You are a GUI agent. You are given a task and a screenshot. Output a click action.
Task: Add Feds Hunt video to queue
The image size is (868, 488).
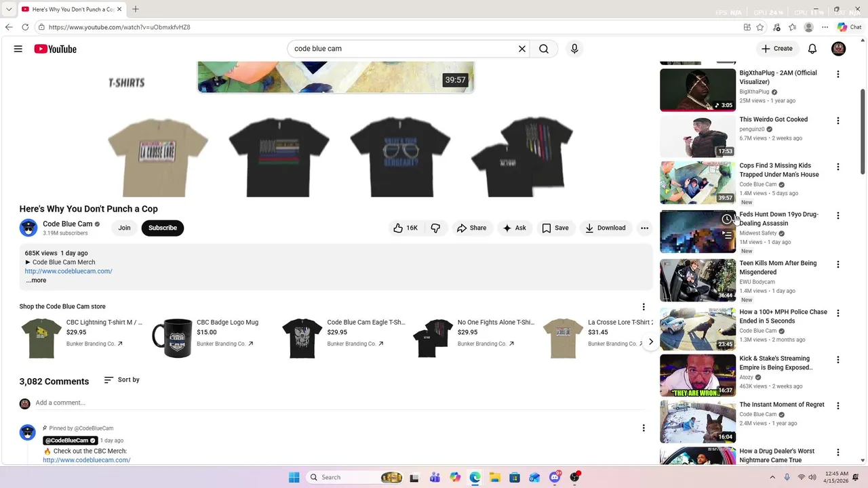[x=727, y=235]
